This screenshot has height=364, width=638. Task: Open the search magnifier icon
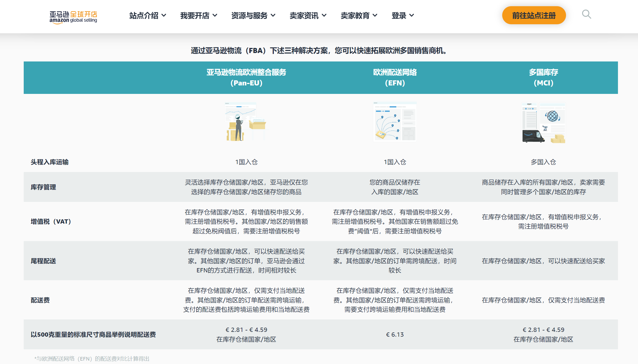(586, 14)
